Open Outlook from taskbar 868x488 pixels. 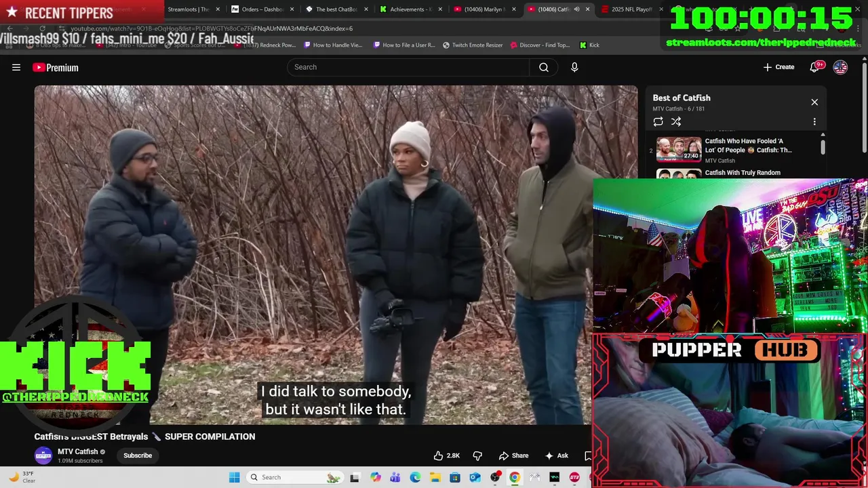[475, 477]
